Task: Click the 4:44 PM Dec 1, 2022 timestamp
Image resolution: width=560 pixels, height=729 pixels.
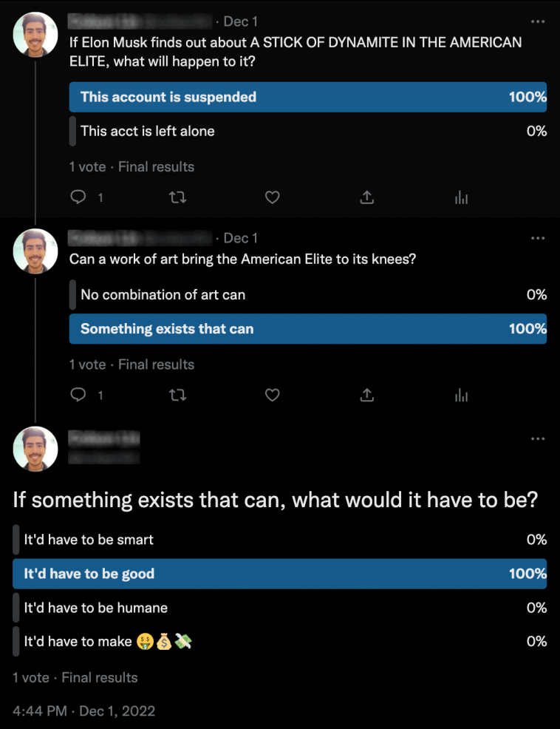Action: tap(83, 711)
